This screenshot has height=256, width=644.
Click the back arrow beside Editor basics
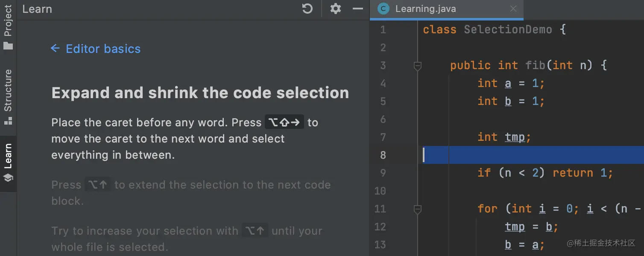pos(55,49)
